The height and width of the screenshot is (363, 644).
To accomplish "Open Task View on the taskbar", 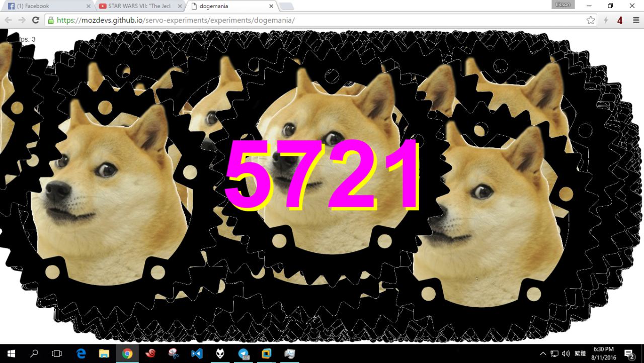I will point(57,353).
